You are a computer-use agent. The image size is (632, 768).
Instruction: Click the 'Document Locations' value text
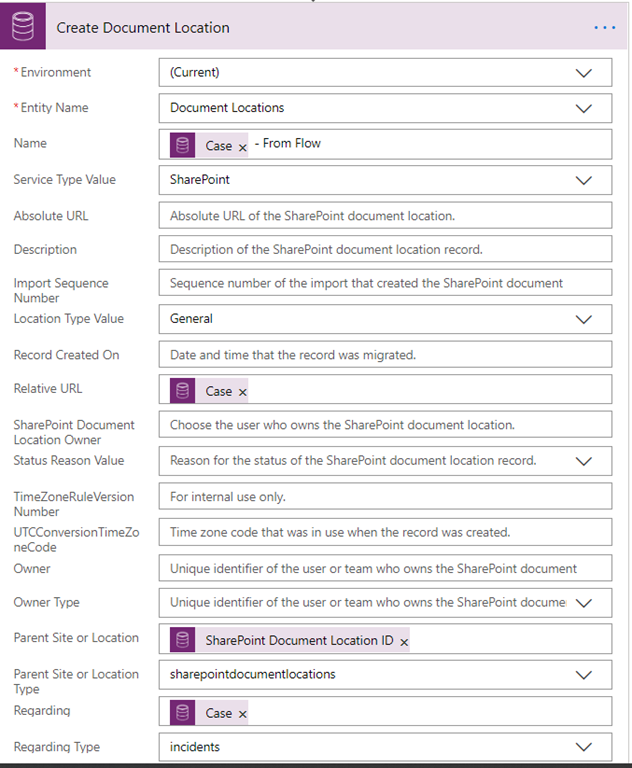tap(227, 108)
